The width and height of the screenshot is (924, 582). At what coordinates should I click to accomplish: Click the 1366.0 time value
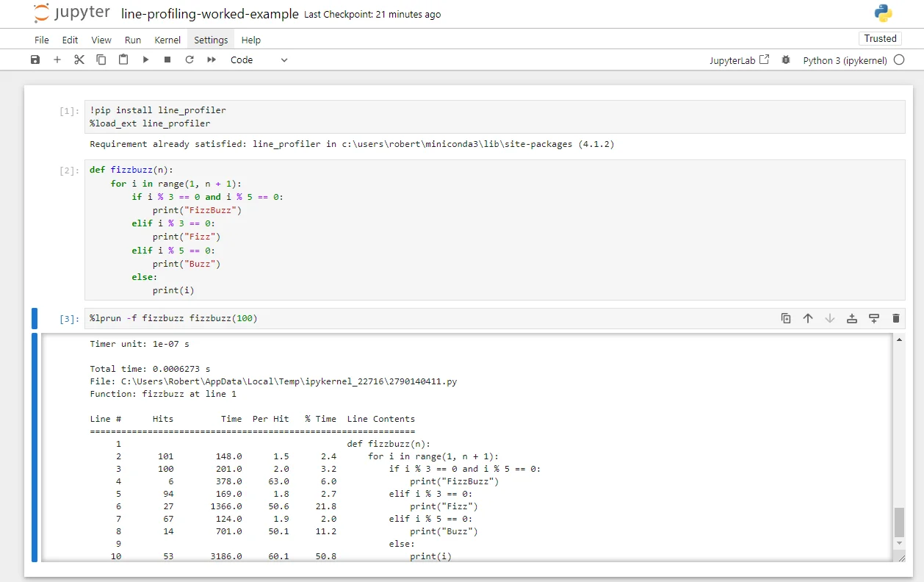(x=226, y=506)
